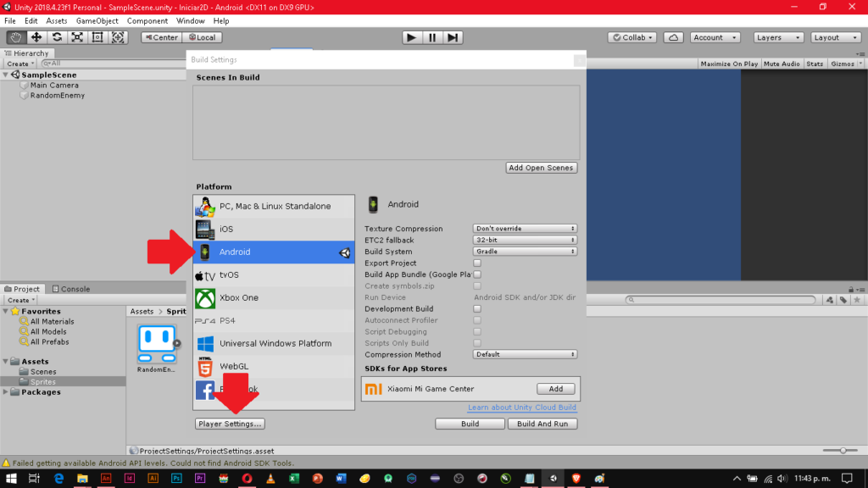
Task: Open the GameObject menu
Action: (x=97, y=21)
